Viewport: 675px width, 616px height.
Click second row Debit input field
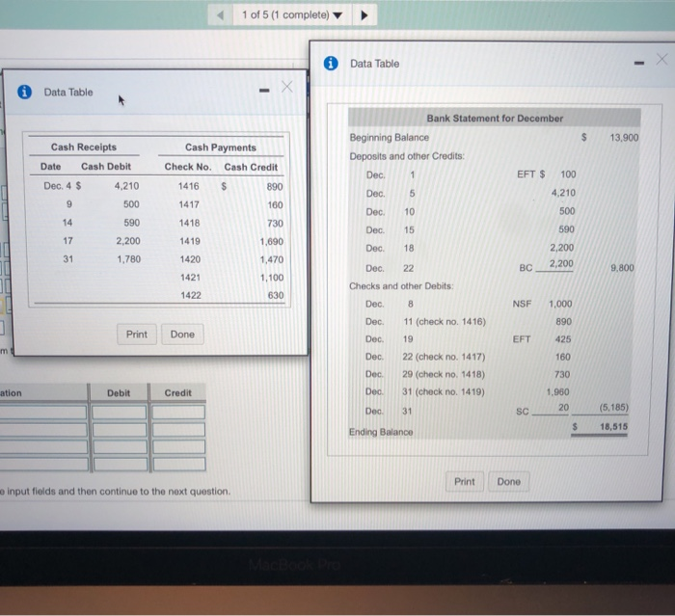[120, 430]
